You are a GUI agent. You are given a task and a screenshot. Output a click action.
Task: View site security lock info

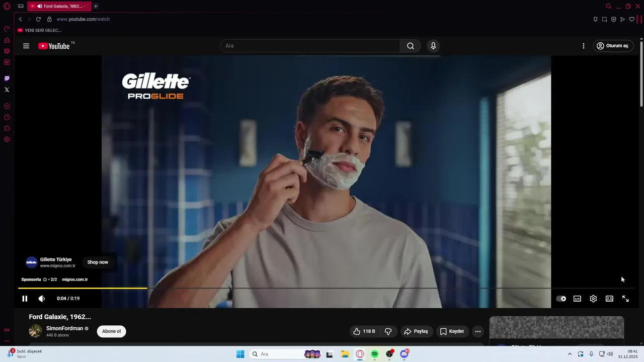[49, 19]
